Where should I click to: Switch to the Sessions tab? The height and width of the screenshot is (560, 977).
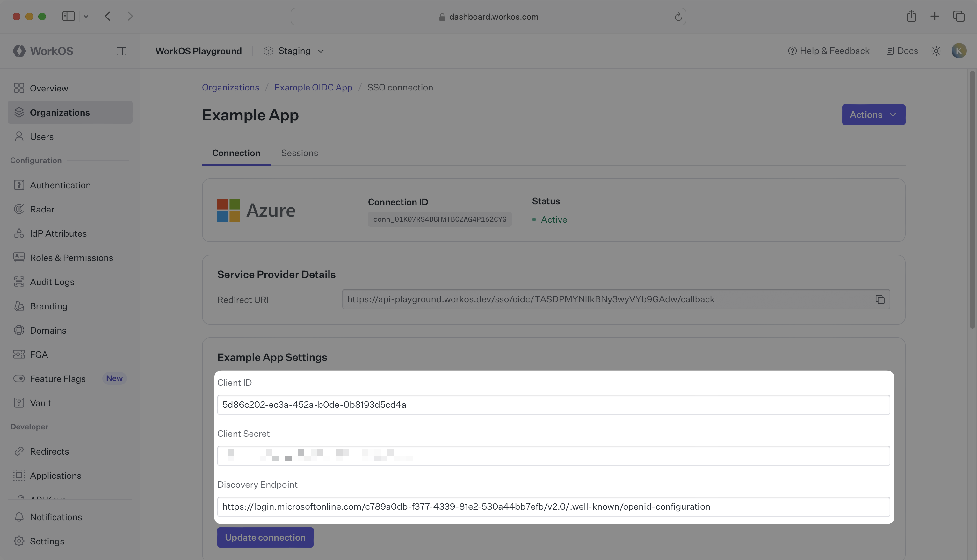tap(299, 153)
